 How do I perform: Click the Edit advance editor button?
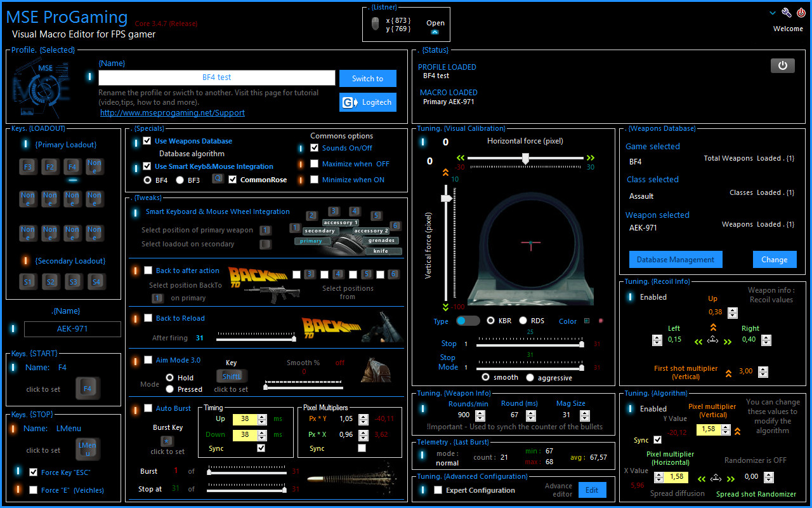click(x=592, y=490)
